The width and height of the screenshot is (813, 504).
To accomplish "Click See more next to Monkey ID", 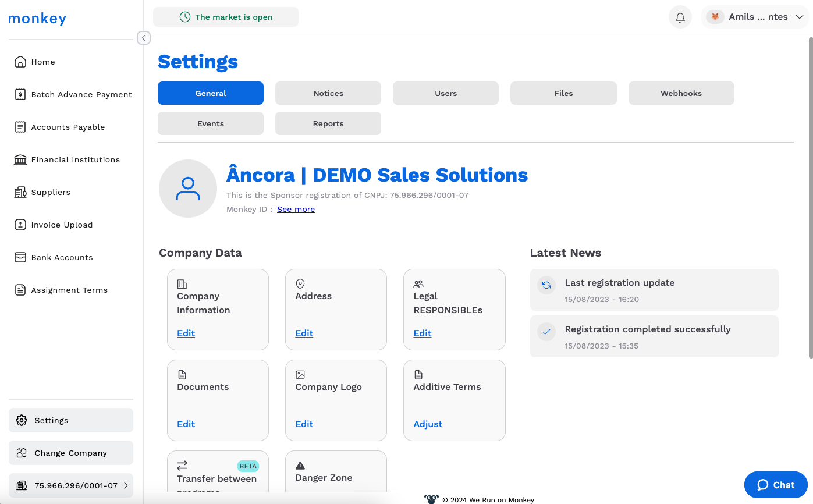I will click(296, 210).
